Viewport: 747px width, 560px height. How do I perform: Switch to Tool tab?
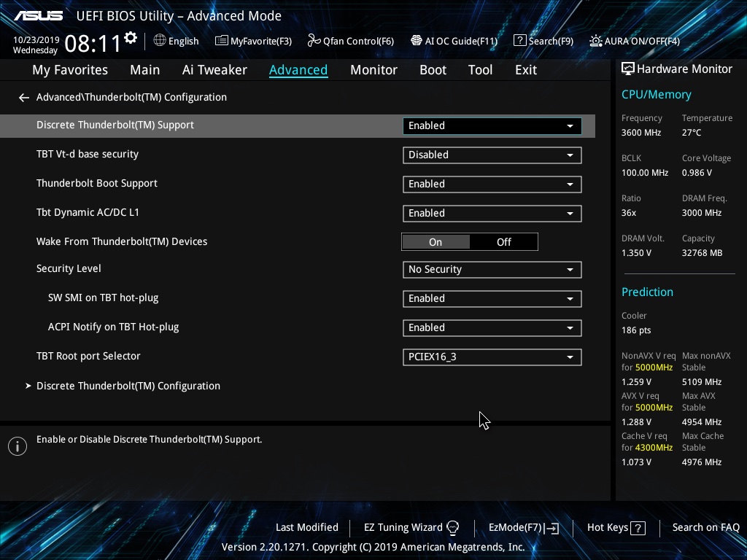click(480, 70)
